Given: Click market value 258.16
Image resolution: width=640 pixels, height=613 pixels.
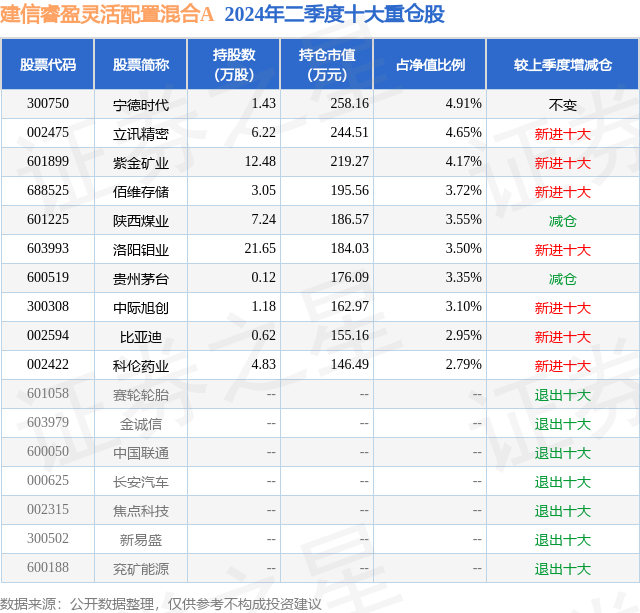Looking at the screenshot, I should [x=350, y=104].
